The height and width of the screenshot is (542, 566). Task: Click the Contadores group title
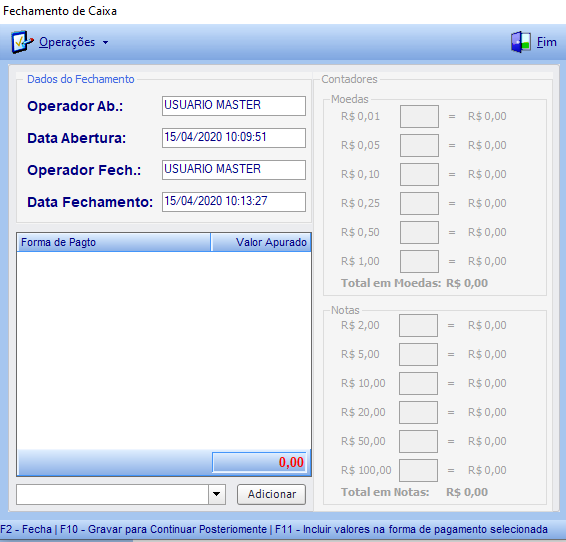(x=349, y=79)
